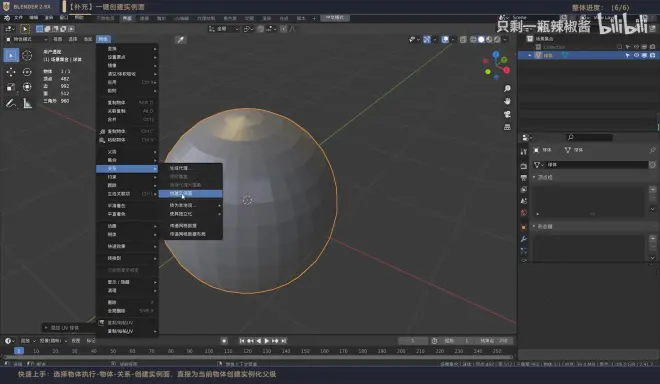This screenshot has width=660, height=384.
Task: Open the World properties tab icon
Action: click(524, 213)
